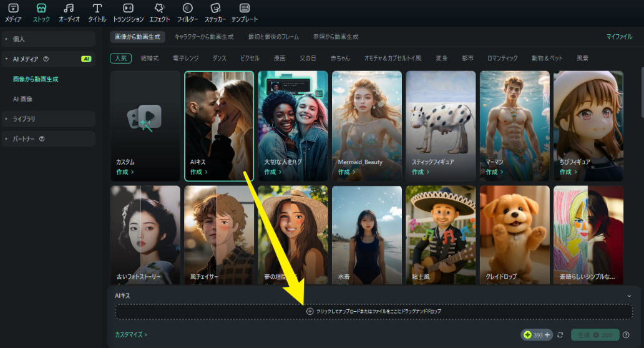This screenshot has height=348, width=644.
Task: Open the 水着 template thumbnail
Action: click(x=367, y=235)
